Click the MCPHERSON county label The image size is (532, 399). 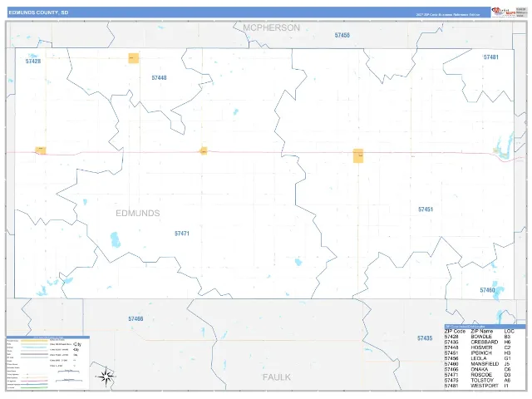pos(272,27)
